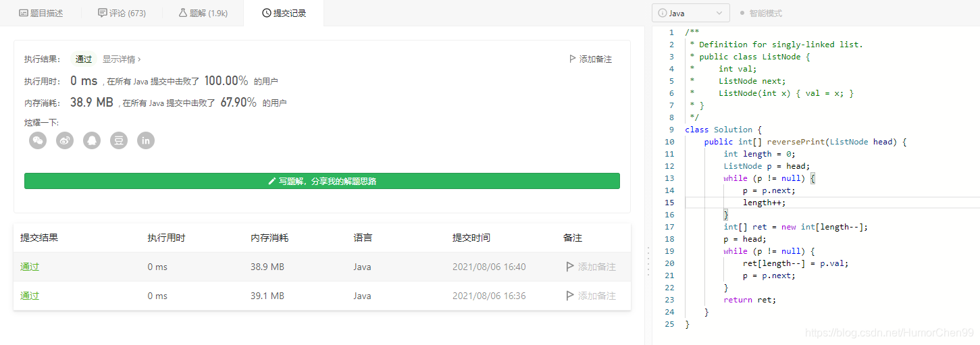Click the 39.1 MB memory cell
This screenshot has width=980, height=345.
click(x=267, y=296)
